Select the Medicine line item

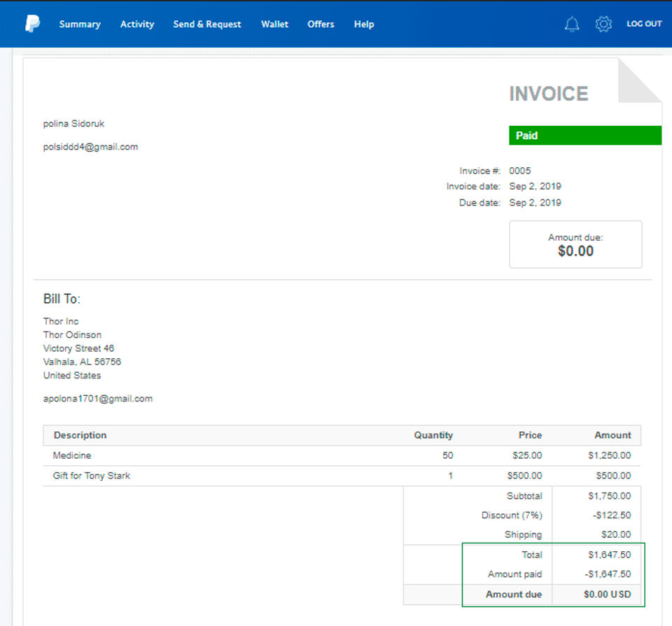(x=72, y=455)
